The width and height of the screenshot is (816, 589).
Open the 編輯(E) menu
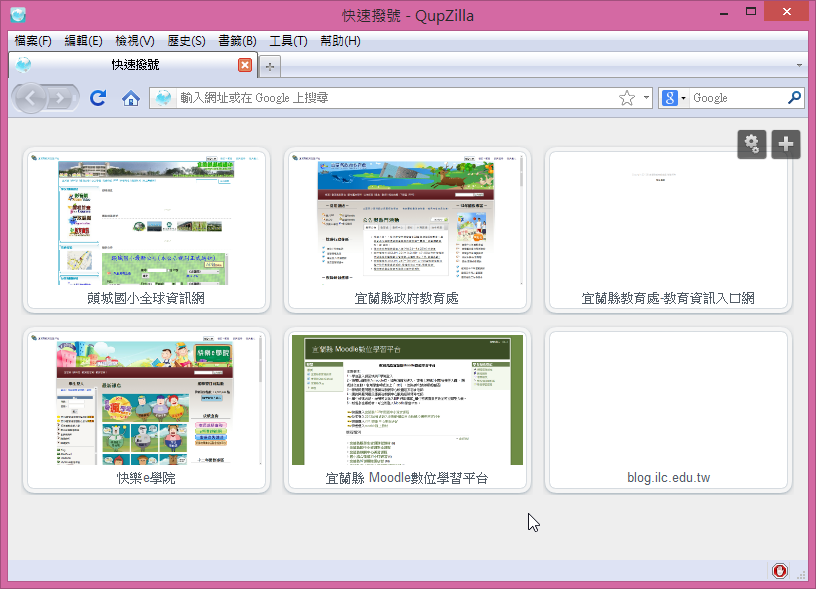(x=83, y=41)
